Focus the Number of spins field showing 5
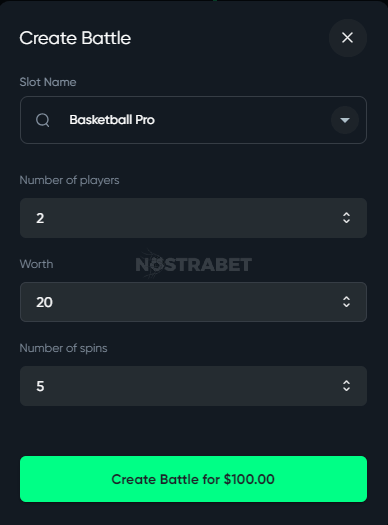This screenshot has width=388, height=525. tap(193, 386)
